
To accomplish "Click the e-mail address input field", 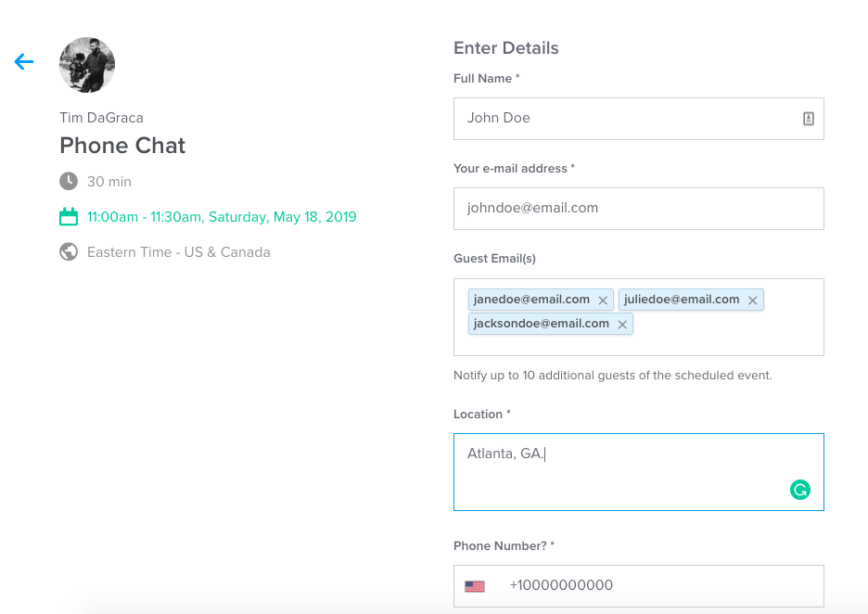I will coord(638,209).
